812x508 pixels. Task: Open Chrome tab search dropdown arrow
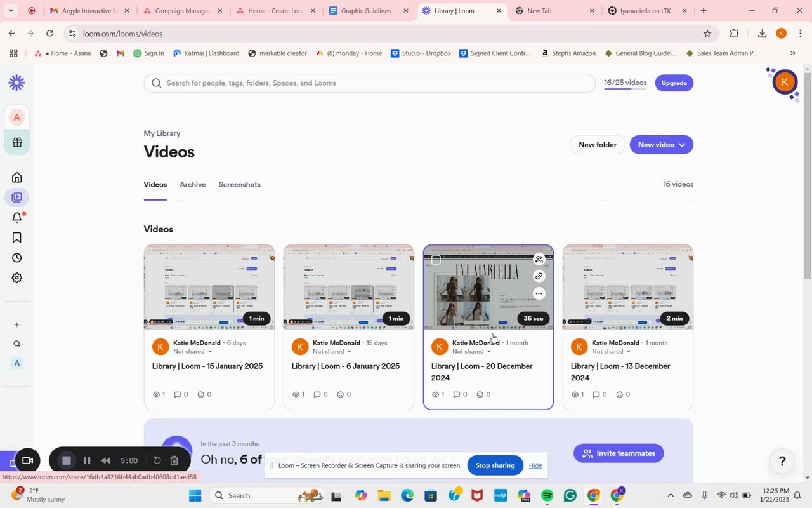pos(10,11)
